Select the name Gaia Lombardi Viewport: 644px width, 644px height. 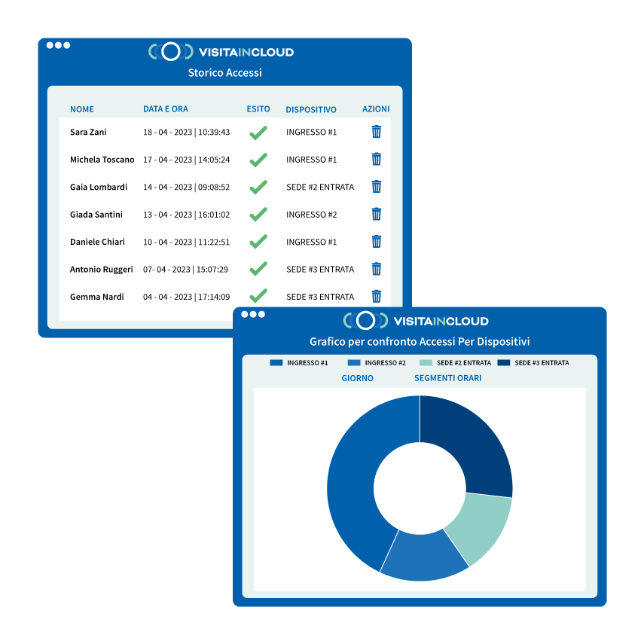[x=99, y=187]
